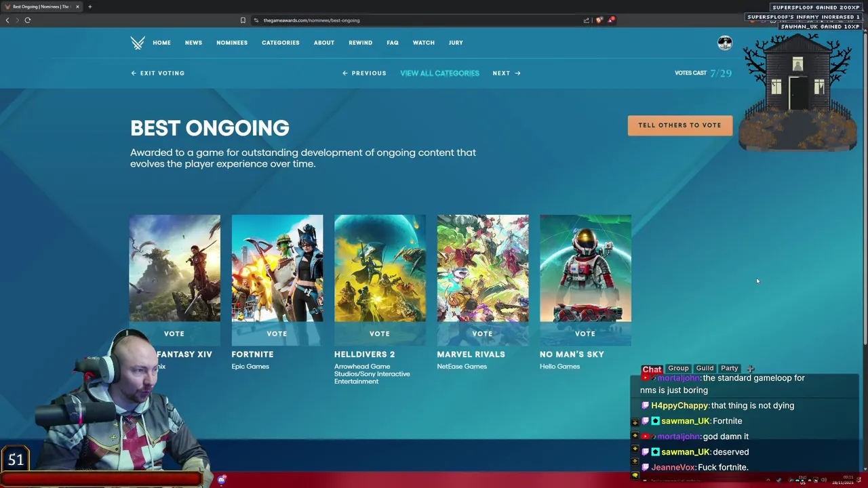The width and height of the screenshot is (868, 488).
Task: Open the Watch menu item
Action: (424, 43)
